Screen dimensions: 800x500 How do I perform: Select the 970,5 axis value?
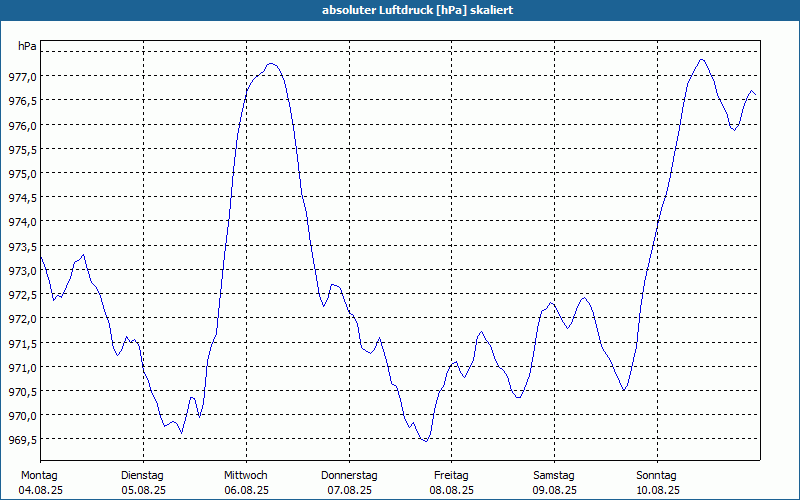coord(23,392)
